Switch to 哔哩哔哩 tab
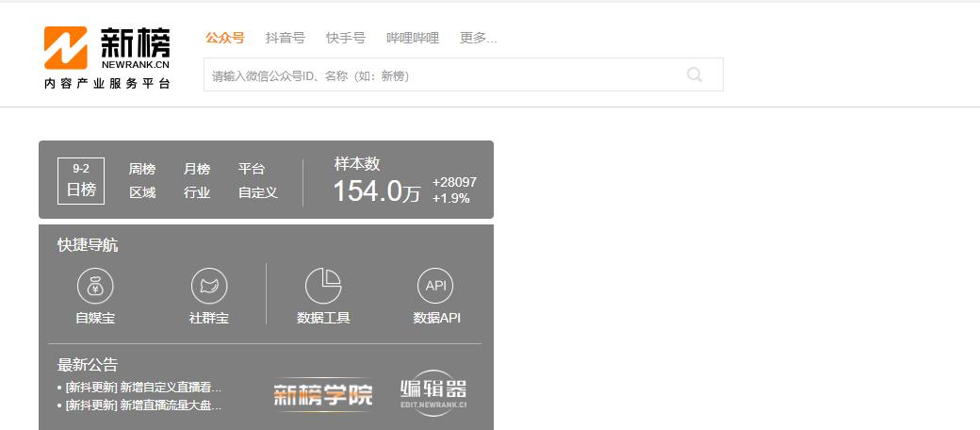 (413, 38)
